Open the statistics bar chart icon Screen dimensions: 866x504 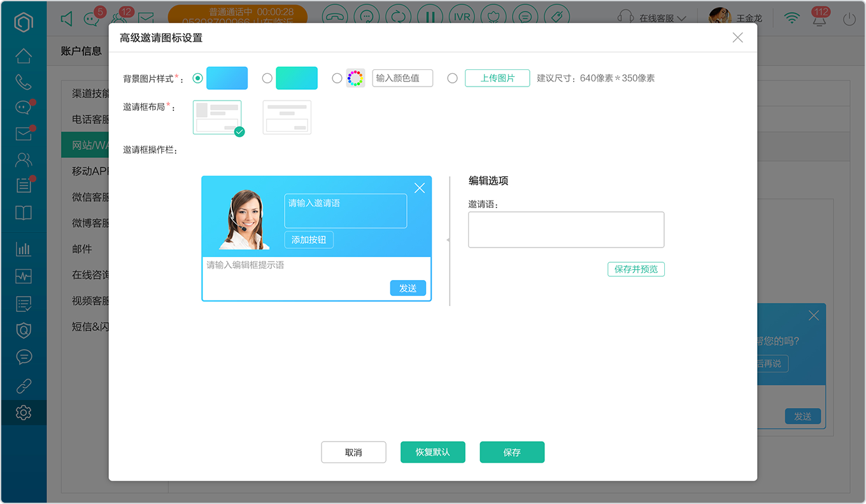click(24, 249)
